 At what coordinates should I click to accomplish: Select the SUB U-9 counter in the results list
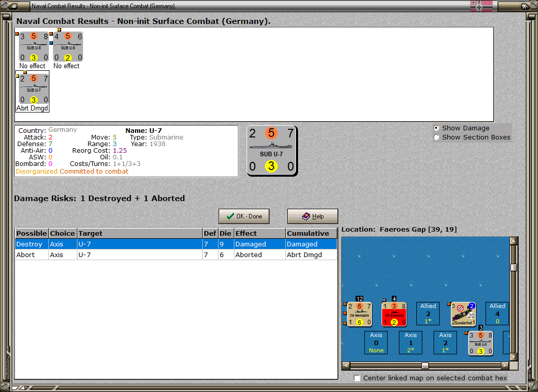(68, 47)
